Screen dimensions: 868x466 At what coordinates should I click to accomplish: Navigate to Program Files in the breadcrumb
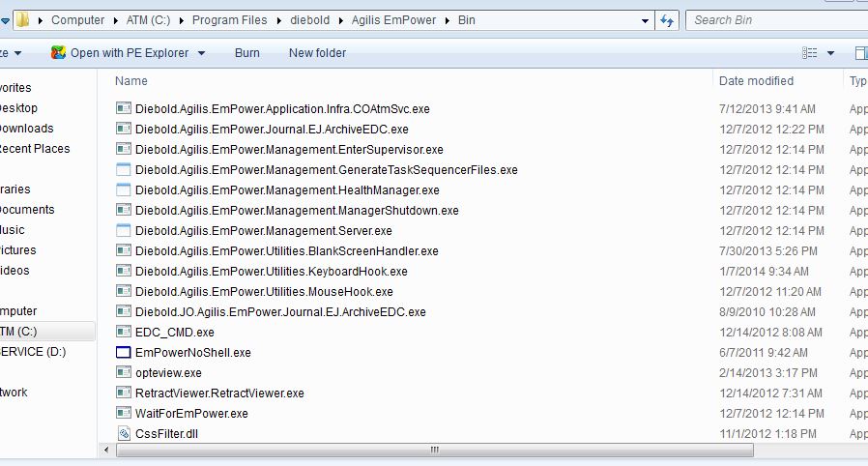pyautogui.click(x=230, y=20)
